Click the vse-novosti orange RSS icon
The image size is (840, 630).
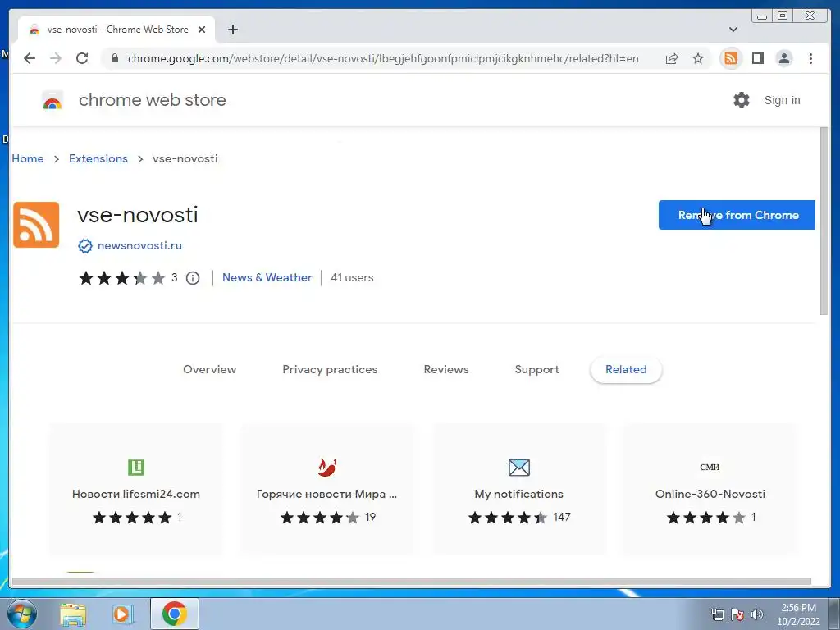coord(36,225)
